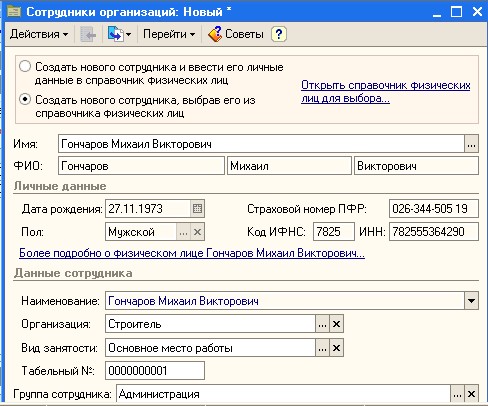Open help with the question mark icon
Screen dimensions: 488x406
(279, 34)
